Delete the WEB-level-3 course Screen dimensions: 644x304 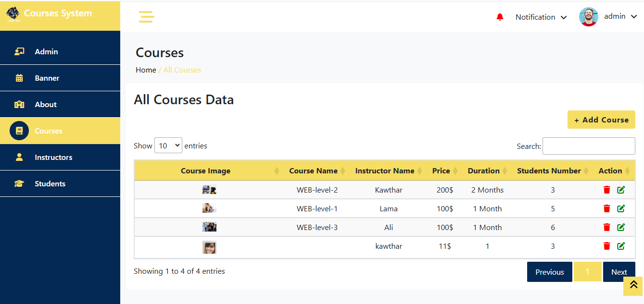pyautogui.click(x=606, y=228)
